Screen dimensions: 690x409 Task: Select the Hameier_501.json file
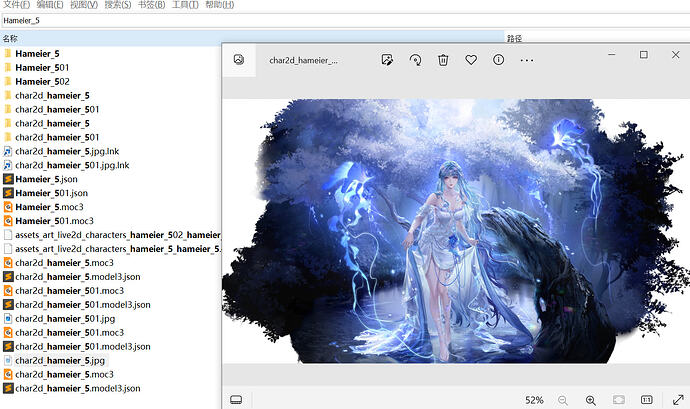[51, 193]
